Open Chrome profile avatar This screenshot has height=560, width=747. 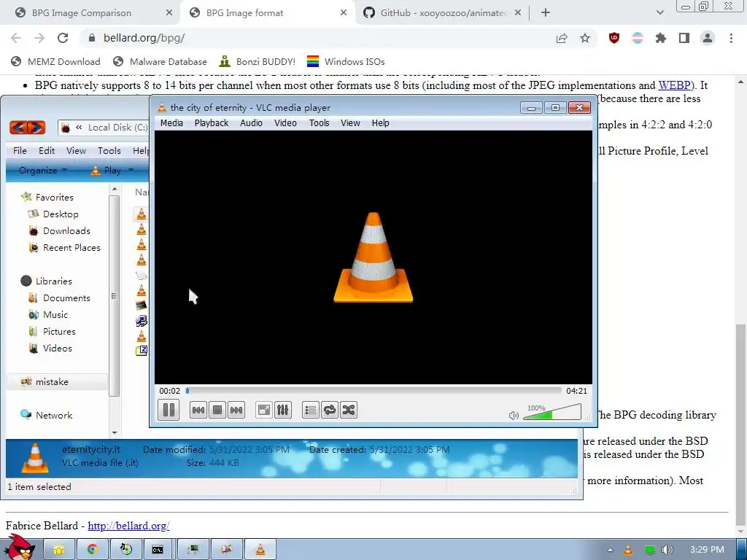click(x=708, y=38)
